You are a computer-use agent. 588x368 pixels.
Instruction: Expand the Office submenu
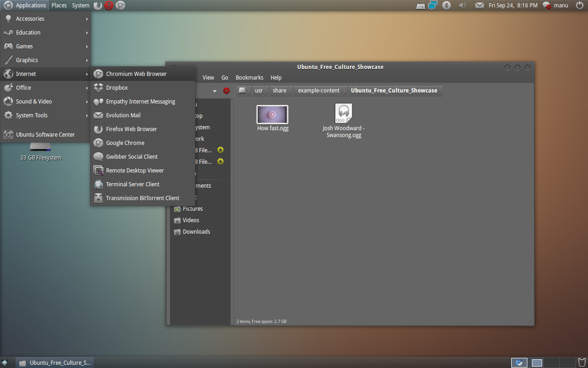click(x=45, y=88)
